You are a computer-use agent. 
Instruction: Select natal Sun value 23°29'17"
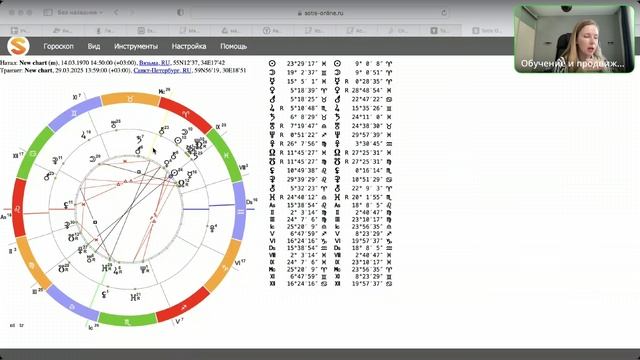[302, 64]
